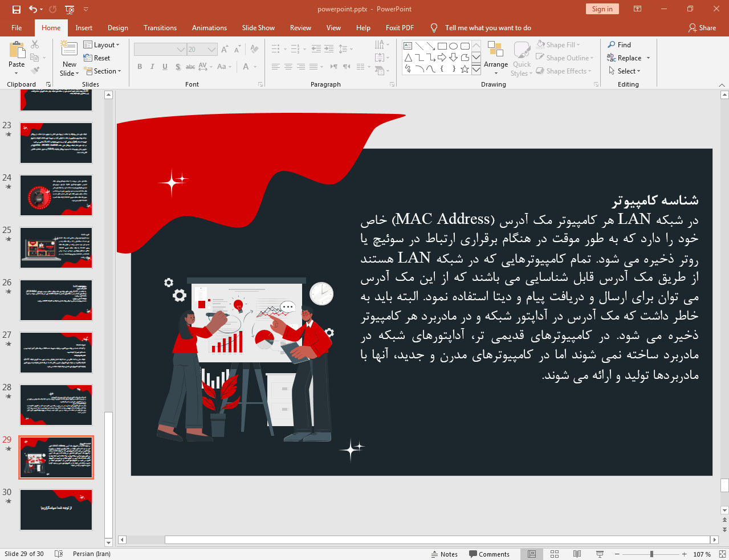Select slide 24 thumbnail
Image resolution: width=729 pixels, height=560 pixels.
point(56,195)
